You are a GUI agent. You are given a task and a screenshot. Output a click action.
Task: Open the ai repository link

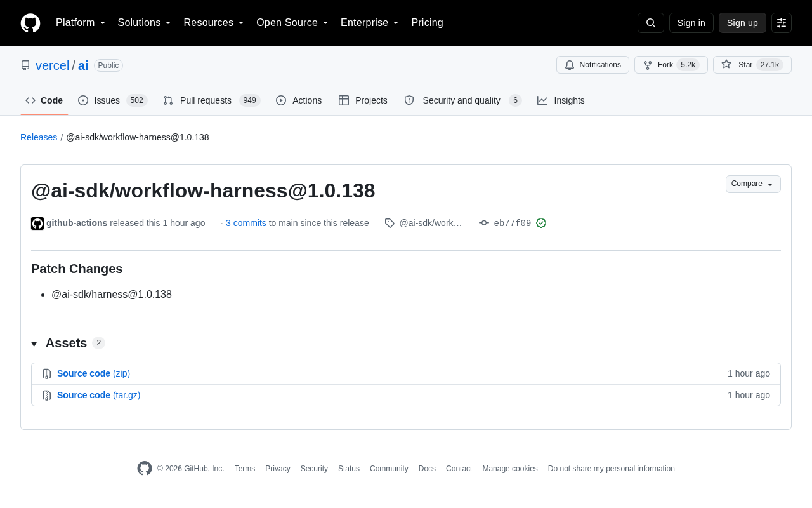point(83,65)
